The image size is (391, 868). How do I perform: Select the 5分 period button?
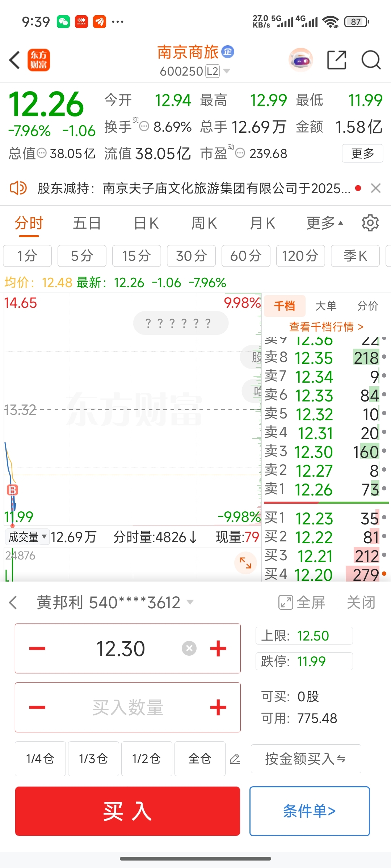tap(82, 256)
